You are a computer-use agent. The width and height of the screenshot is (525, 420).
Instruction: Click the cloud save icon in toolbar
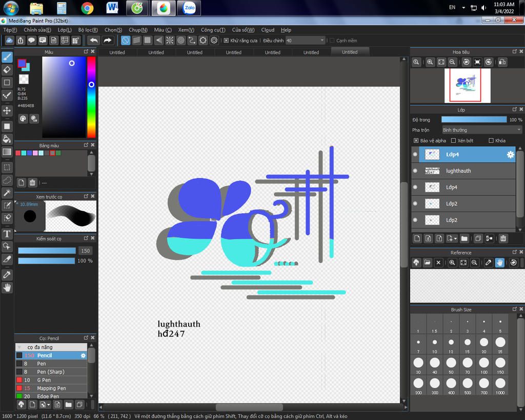(9, 41)
